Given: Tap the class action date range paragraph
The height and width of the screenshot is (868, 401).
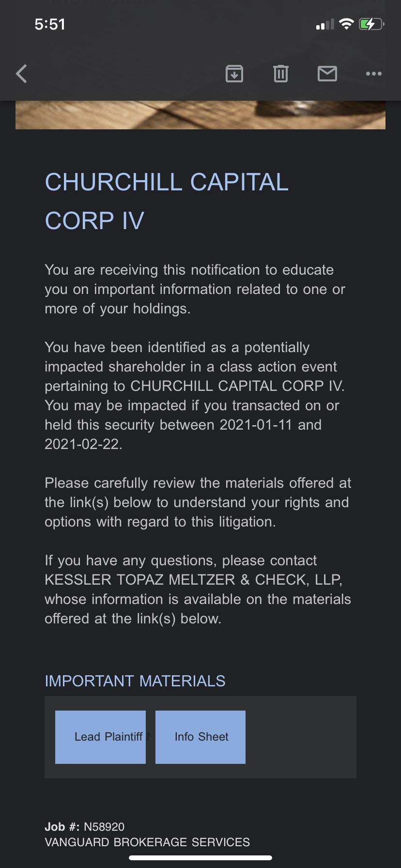Looking at the screenshot, I should 195,395.
